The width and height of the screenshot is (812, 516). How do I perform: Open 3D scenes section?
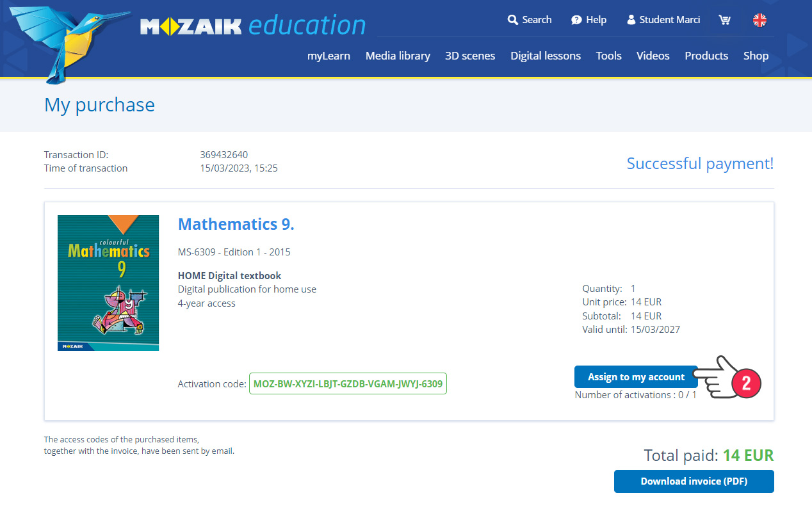tap(470, 56)
